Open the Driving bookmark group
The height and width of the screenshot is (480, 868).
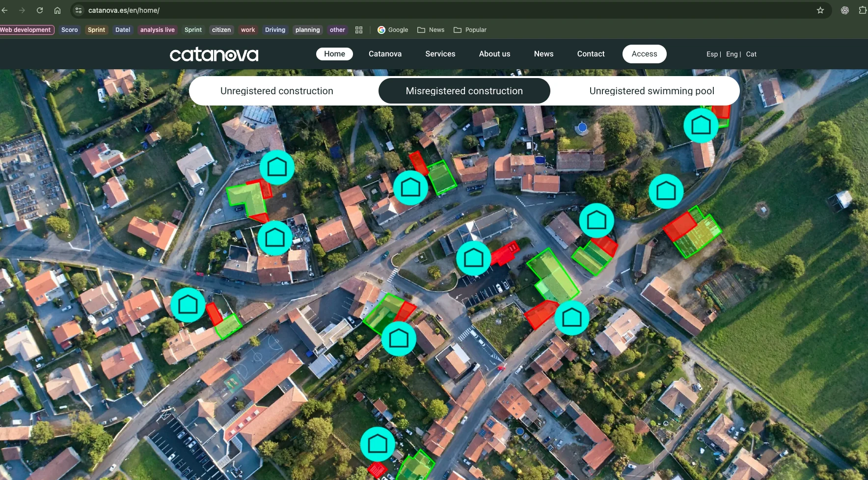coord(275,30)
